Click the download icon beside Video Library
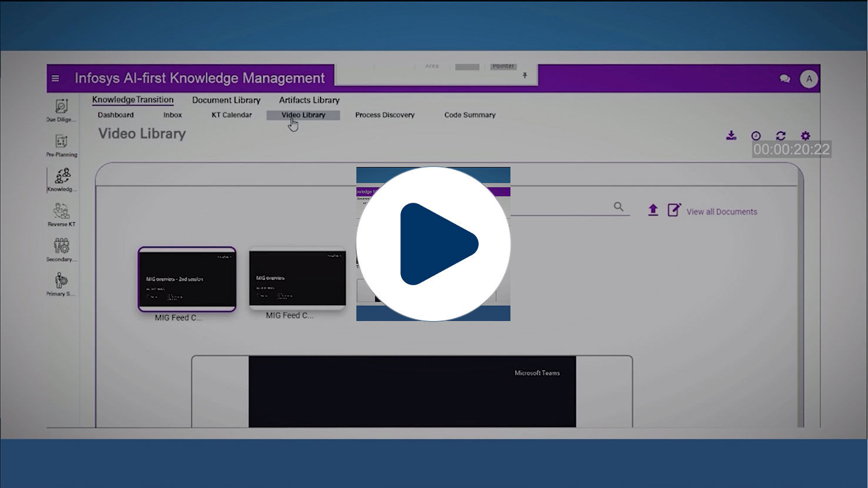 (731, 136)
